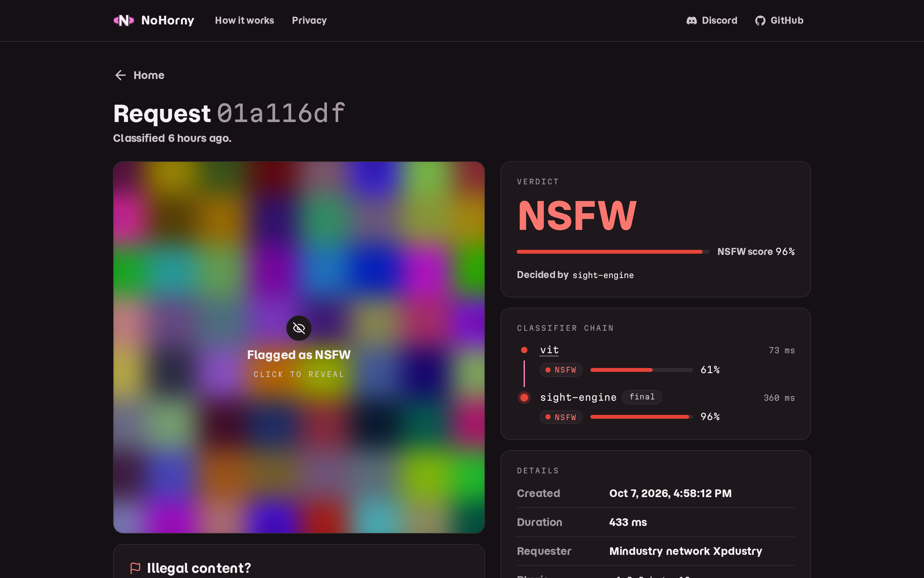Click the NoHorny logo icon
The width and height of the screenshot is (924, 578).
coord(124,20)
